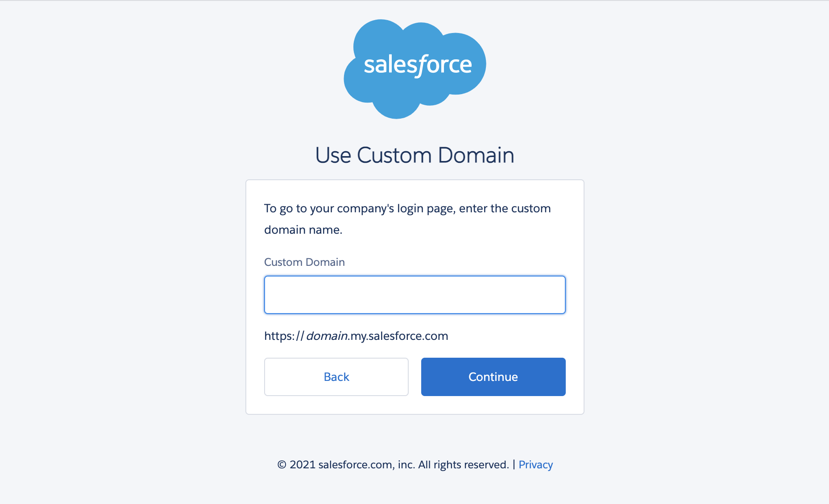Click the company login instruction text

tap(407, 219)
